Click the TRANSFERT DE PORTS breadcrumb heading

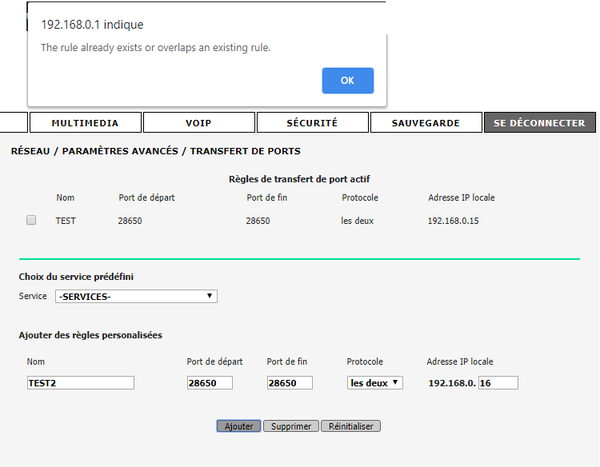click(245, 151)
